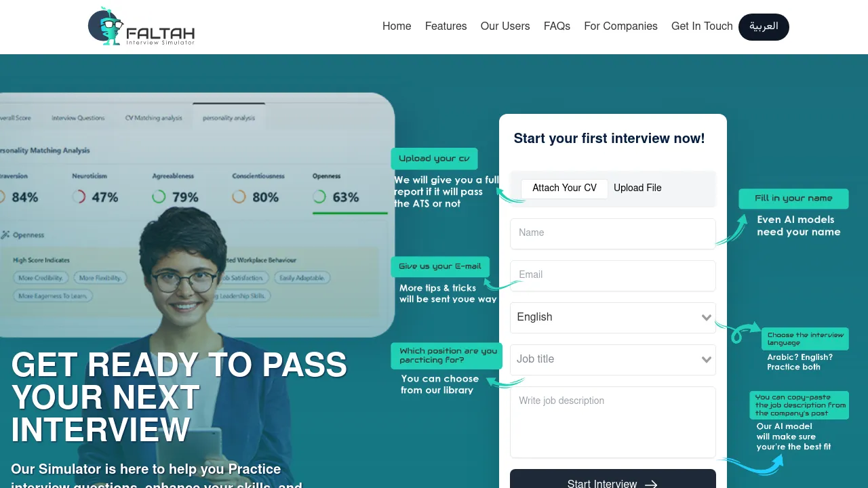The height and width of the screenshot is (488, 868).
Task: Open the English language dropdown
Action: click(x=613, y=318)
